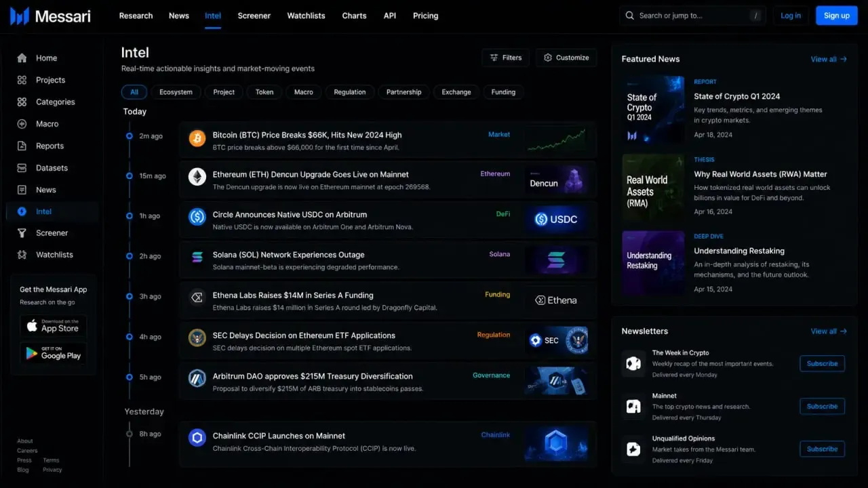The image size is (868, 488).
Task: Open the Screener top menu item
Action: pos(254,16)
